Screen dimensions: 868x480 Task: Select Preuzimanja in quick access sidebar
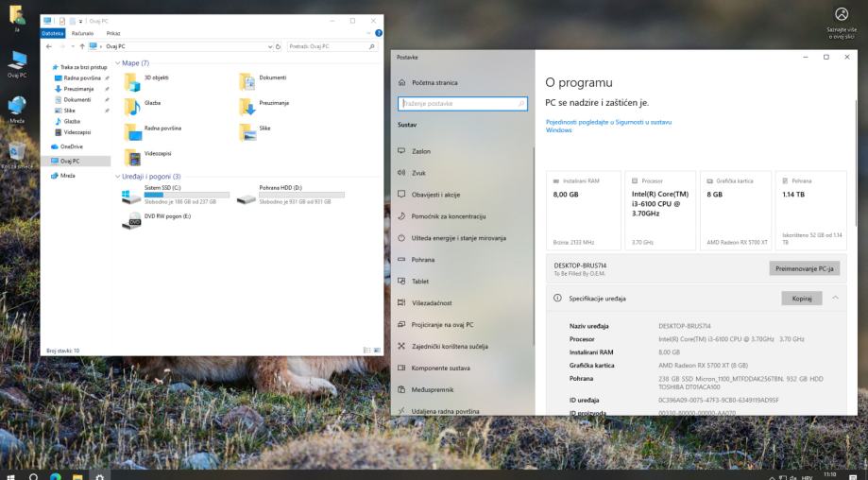coord(78,89)
